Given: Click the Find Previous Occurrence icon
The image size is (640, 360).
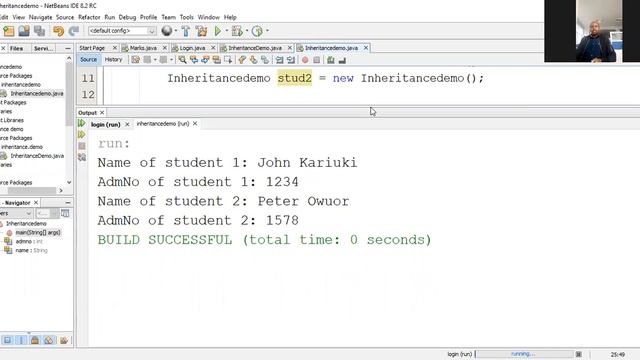Looking at the screenshot, I should click(x=193, y=60).
